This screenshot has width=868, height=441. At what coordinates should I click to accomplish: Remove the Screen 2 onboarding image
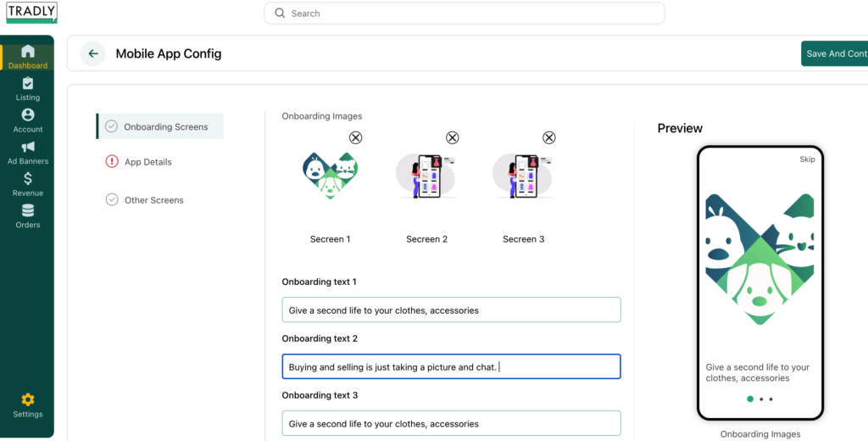point(453,137)
